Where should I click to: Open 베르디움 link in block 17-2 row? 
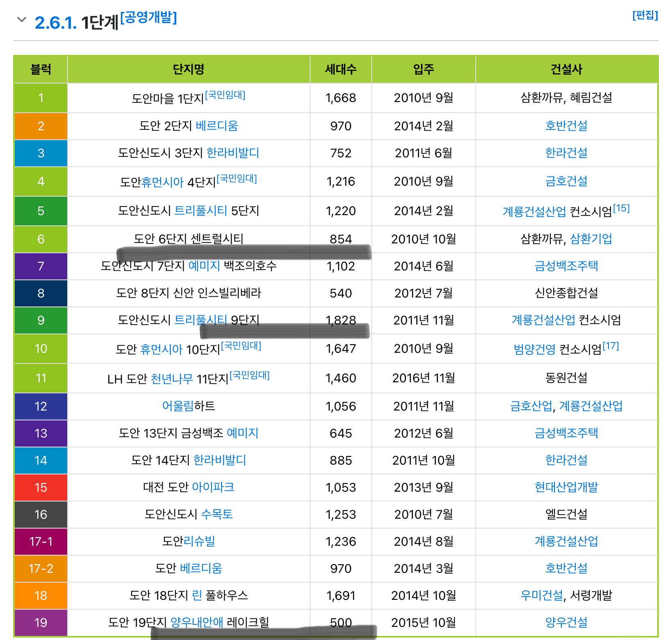201,568
